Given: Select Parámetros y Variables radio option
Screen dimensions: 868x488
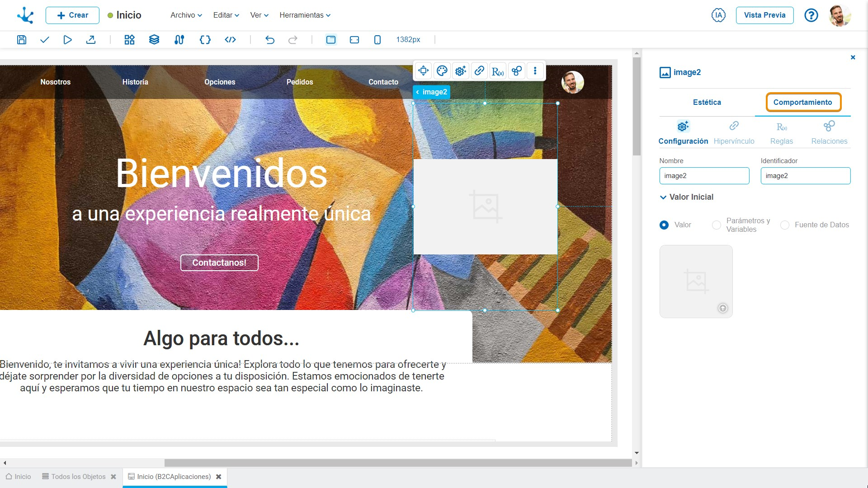Looking at the screenshot, I should click(717, 225).
